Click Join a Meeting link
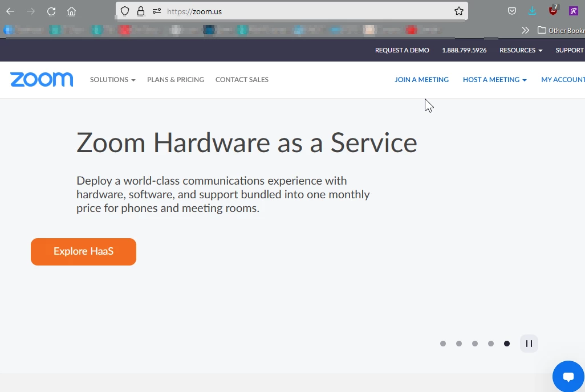 click(x=421, y=79)
